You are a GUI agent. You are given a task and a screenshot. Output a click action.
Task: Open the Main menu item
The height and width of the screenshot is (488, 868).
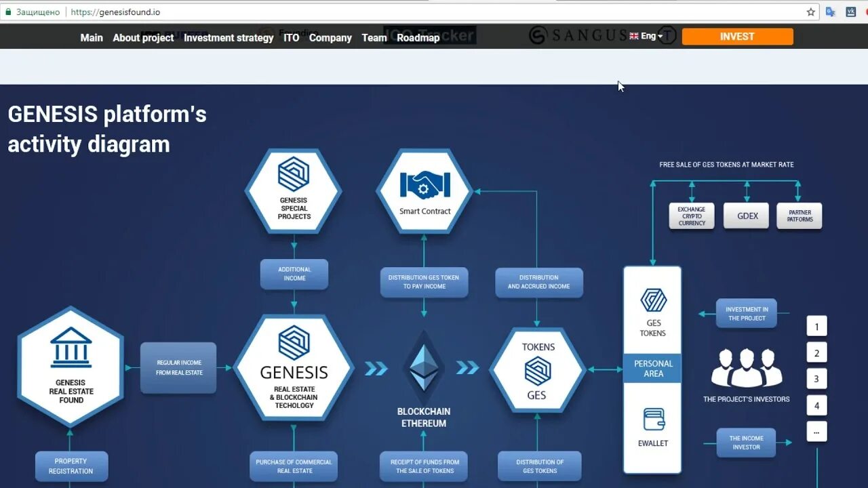click(x=92, y=38)
